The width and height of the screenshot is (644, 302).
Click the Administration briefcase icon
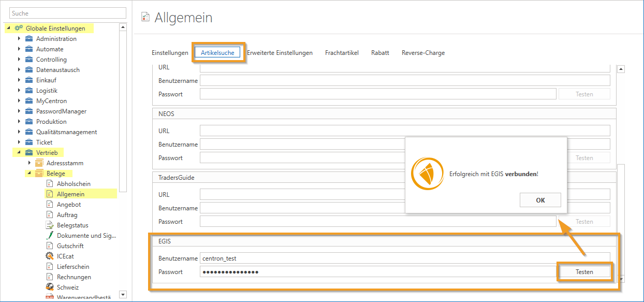[x=29, y=39]
